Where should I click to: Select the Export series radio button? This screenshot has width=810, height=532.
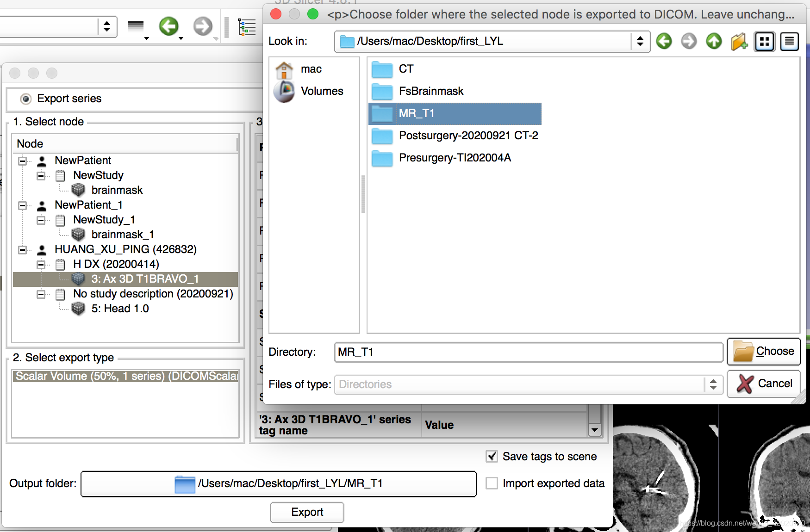pos(26,99)
